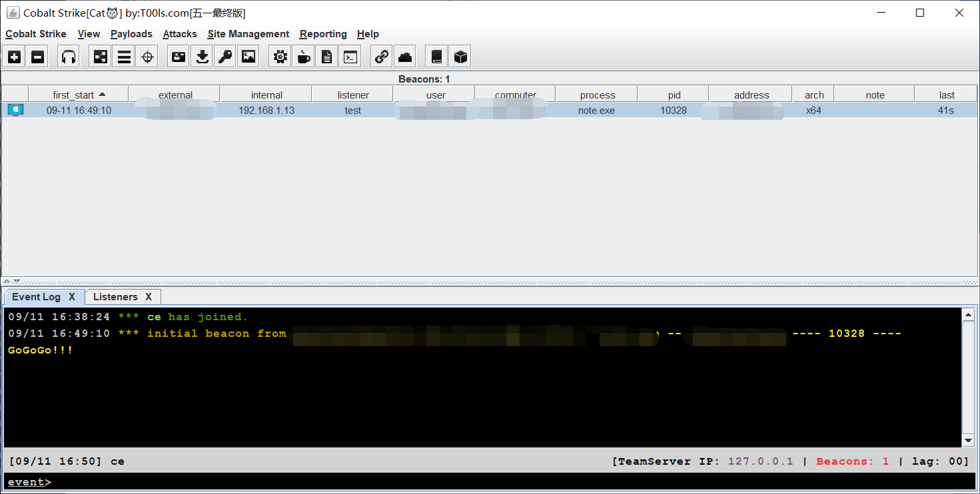This screenshot has height=494, width=980.
Task: Open the Payloads menu
Action: (131, 34)
